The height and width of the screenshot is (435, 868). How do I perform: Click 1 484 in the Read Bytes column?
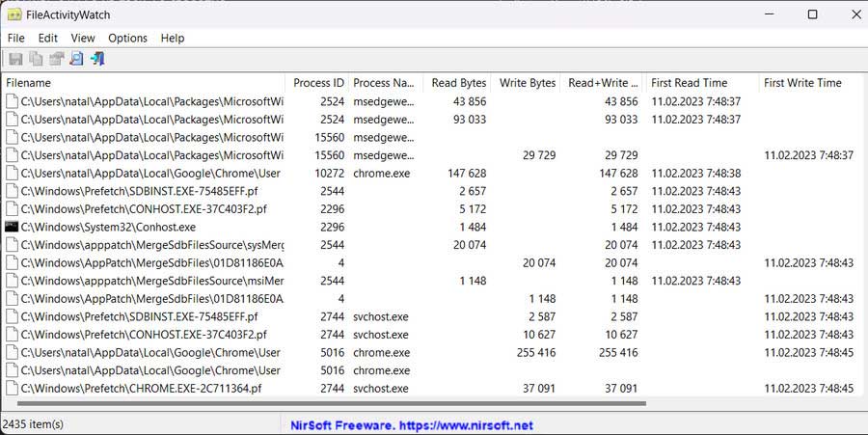(473, 227)
